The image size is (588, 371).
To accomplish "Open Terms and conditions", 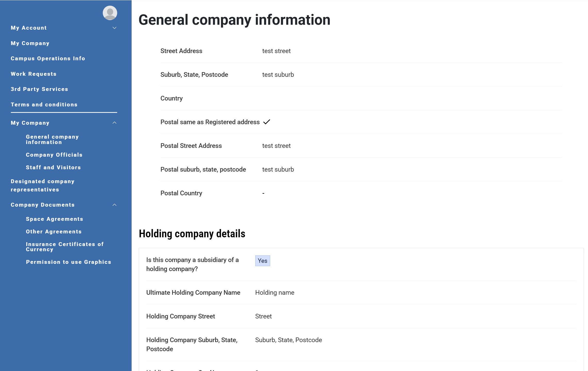I will [x=44, y=105].
